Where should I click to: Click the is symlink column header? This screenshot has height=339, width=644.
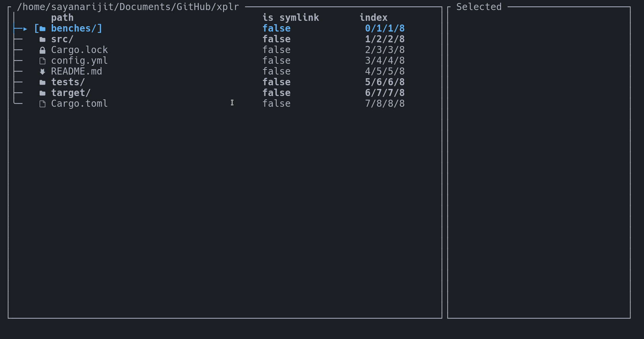pyautogui.click(x=291, y=18)
